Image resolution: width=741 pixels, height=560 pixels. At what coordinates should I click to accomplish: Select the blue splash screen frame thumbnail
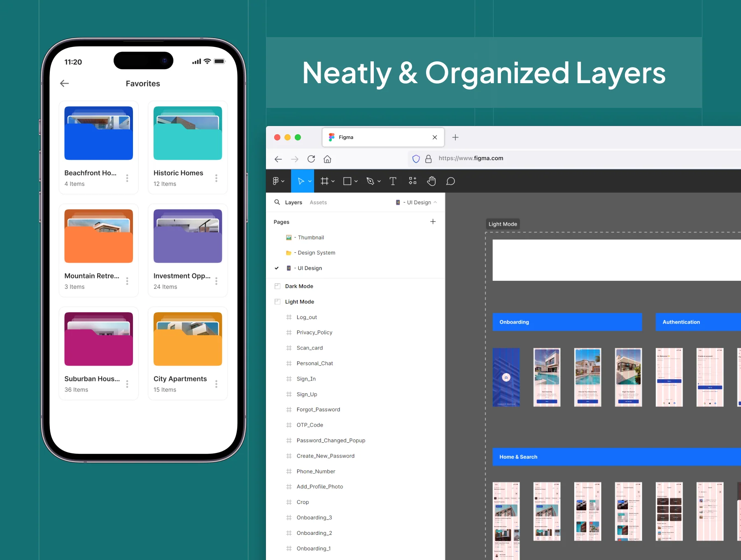(x=506, y=377)
